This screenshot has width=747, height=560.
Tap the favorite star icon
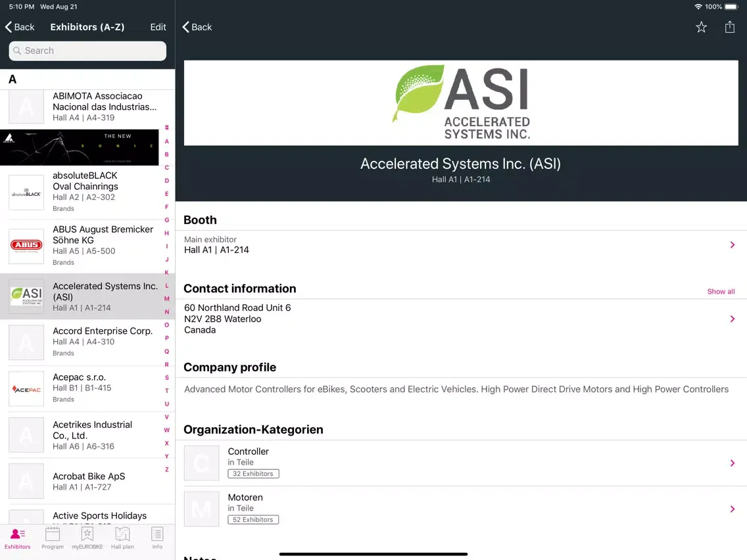point(701,27)
